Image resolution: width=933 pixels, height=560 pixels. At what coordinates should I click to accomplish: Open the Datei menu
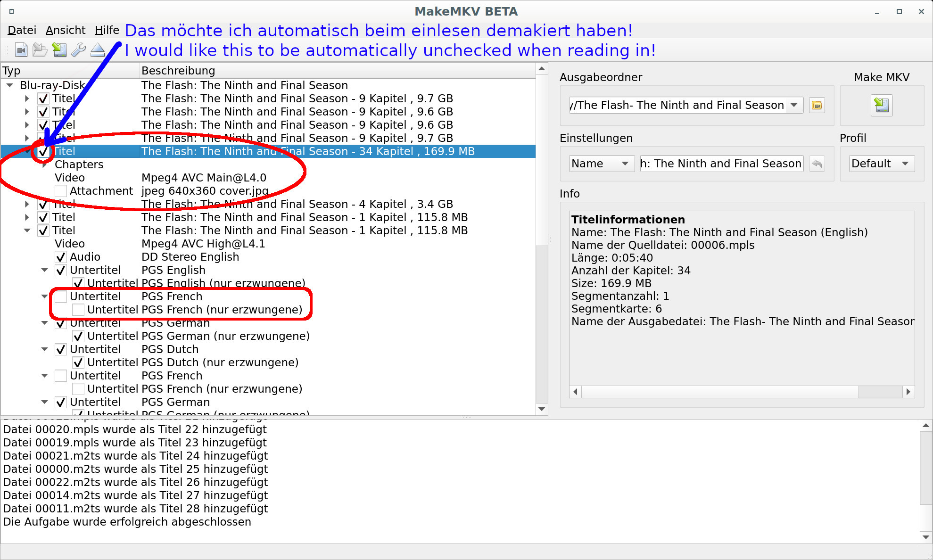pos(22,30)
